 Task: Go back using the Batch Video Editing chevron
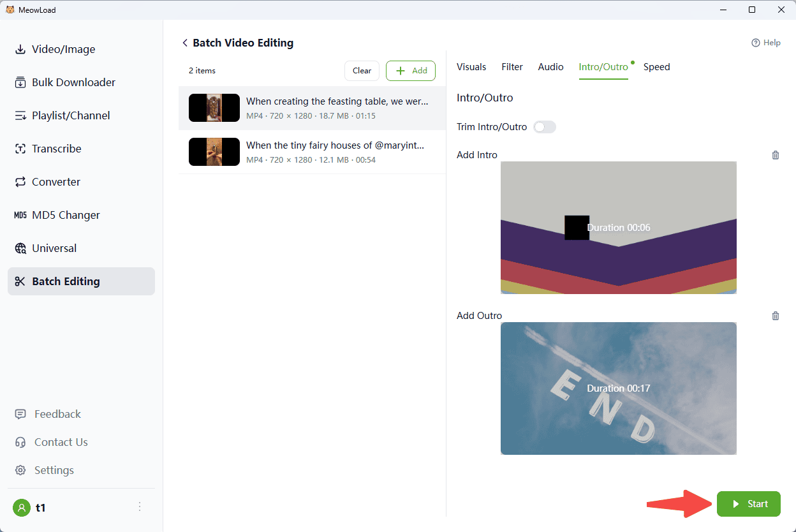(185, 43)
